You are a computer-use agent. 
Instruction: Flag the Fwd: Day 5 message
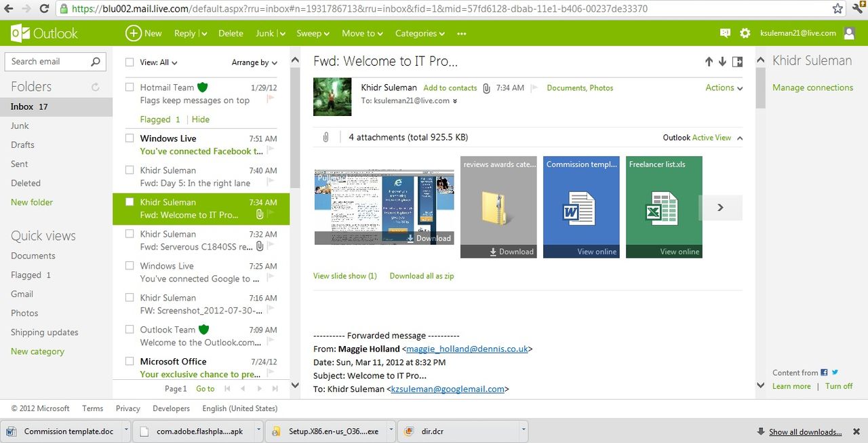coord(271,182)
